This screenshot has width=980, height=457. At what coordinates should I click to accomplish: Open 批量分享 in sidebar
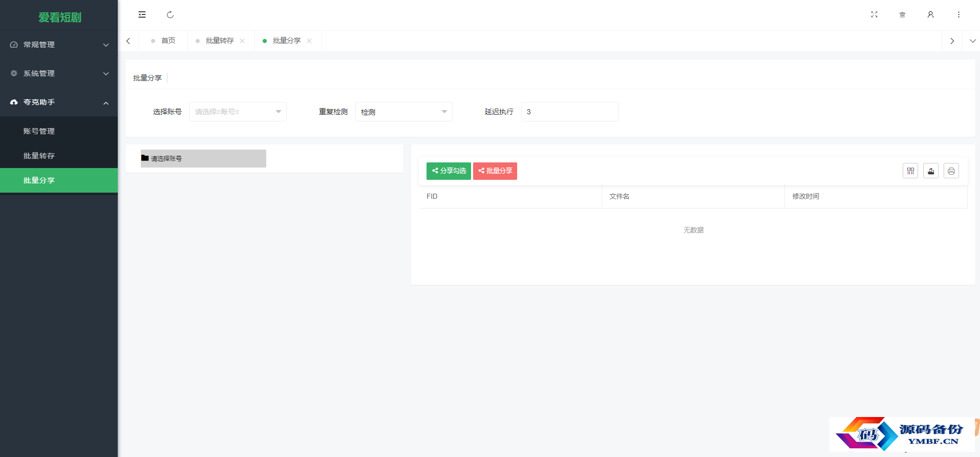59,180
